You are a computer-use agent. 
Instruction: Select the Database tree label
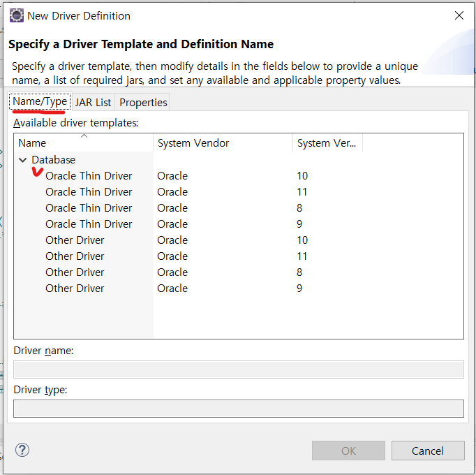(54, 160)
